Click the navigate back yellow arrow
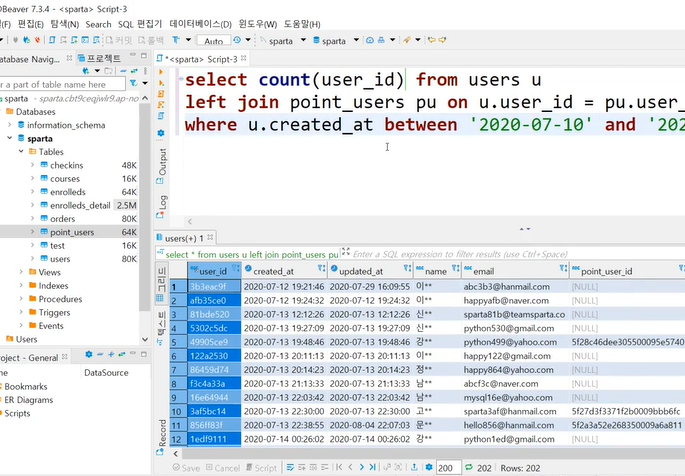 tap(432, 40)
